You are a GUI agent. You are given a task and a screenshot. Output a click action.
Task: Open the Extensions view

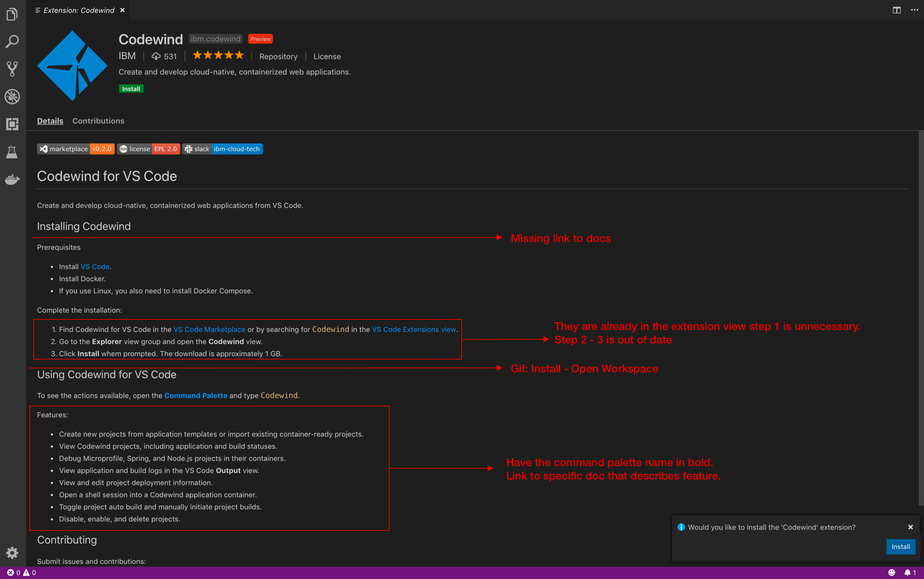[12, 124]
